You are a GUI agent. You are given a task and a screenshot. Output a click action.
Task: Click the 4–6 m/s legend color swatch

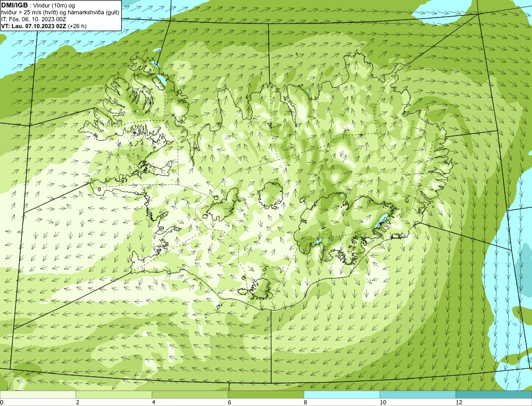190,395
